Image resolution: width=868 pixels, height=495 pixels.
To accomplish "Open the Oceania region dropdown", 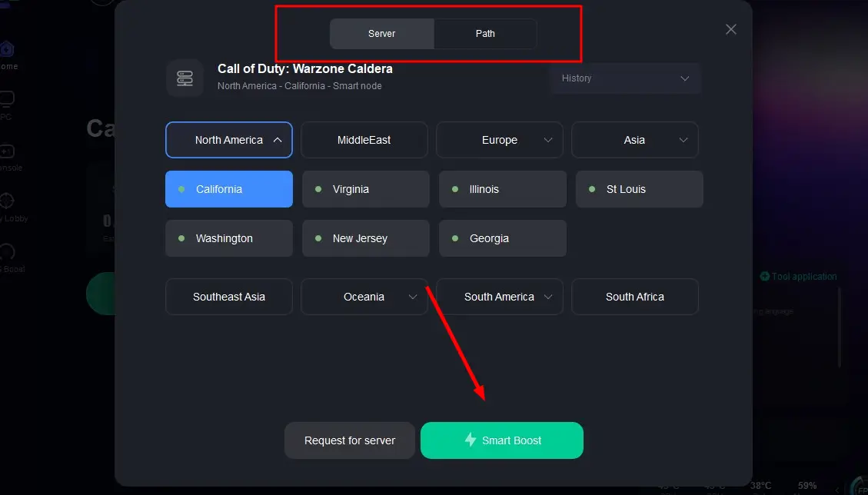I will click(364, 297).
